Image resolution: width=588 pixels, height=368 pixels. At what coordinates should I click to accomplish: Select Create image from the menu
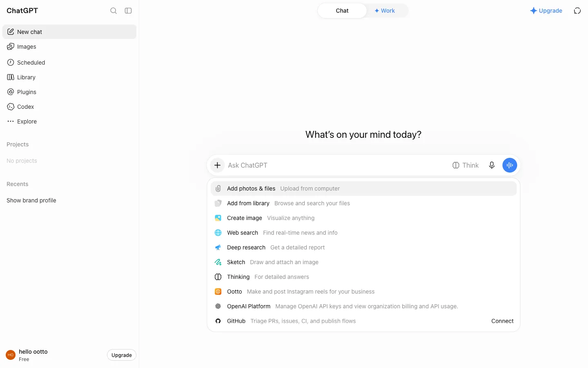(363, 218)
